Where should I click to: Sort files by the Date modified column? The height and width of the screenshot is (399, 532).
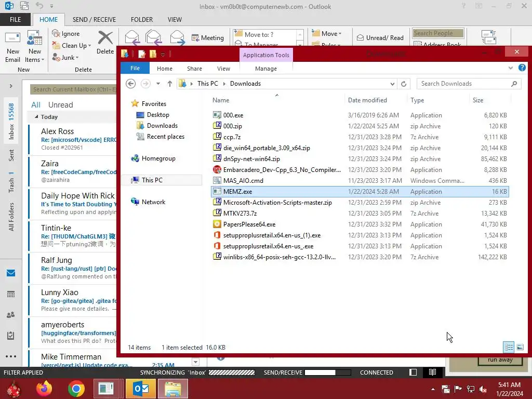(367, 100)
